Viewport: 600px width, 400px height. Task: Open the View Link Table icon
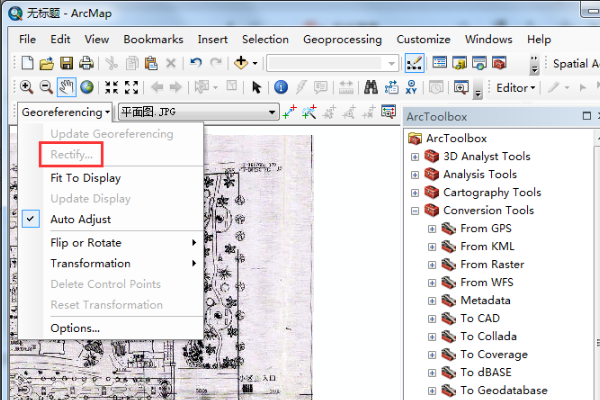pyautogui.click(x=388, y=112)
